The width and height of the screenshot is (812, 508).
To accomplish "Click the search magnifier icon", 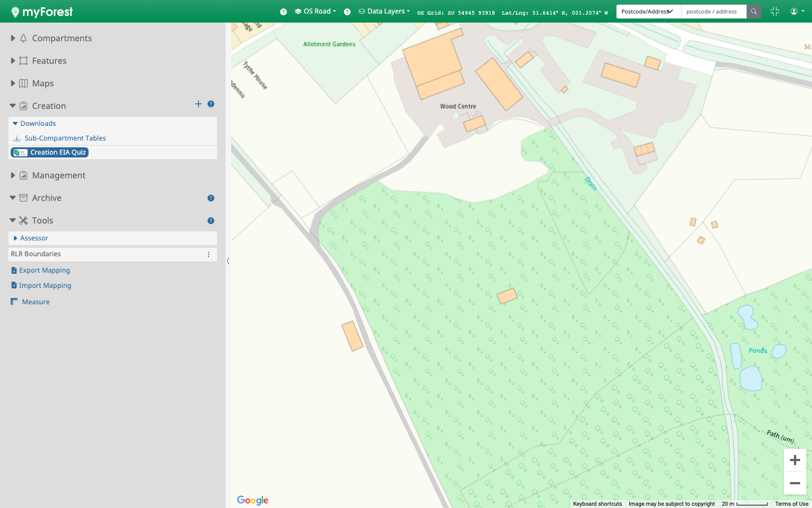I will click(753, 11).
